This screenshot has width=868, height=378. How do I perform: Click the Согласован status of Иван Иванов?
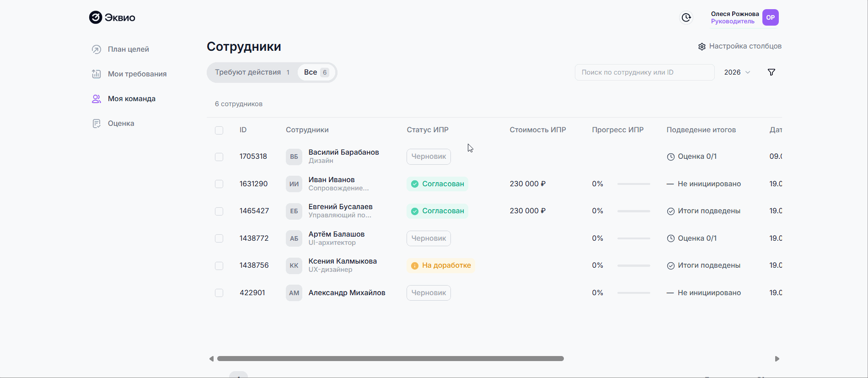pos(437,184)
